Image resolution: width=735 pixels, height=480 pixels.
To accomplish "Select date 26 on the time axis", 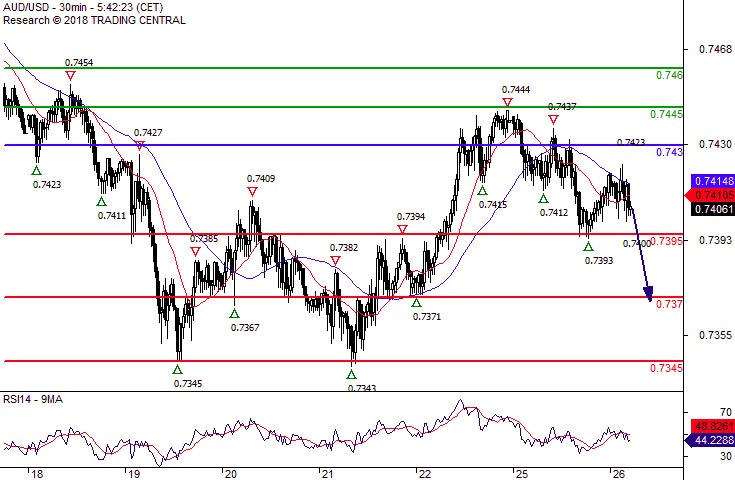I will 619,474.
